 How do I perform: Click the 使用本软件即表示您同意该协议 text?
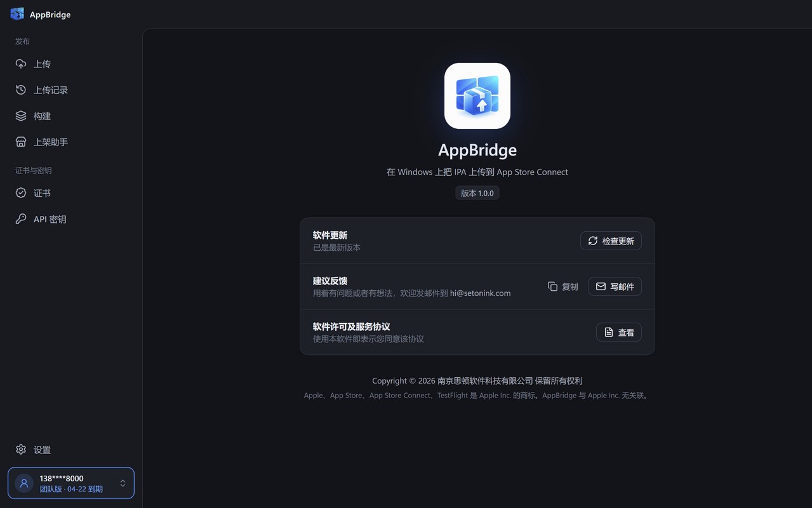point(369,339)
